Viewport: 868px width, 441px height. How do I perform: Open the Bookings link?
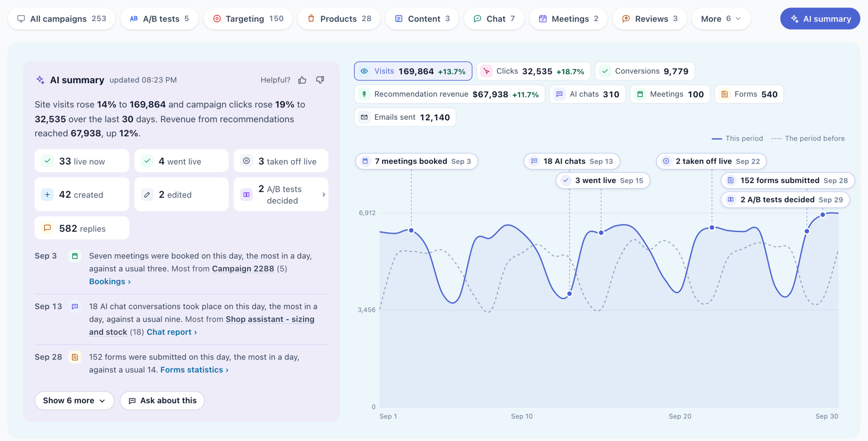coord(110,281)
